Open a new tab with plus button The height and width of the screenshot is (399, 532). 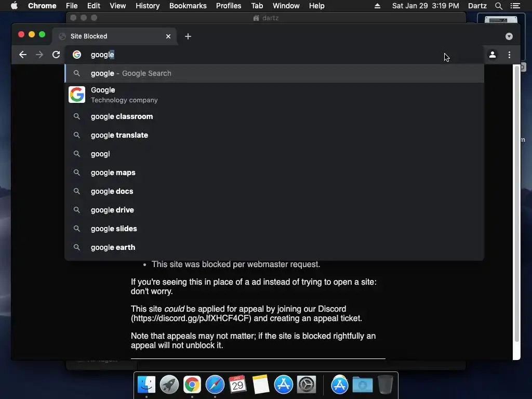point(188,36)
